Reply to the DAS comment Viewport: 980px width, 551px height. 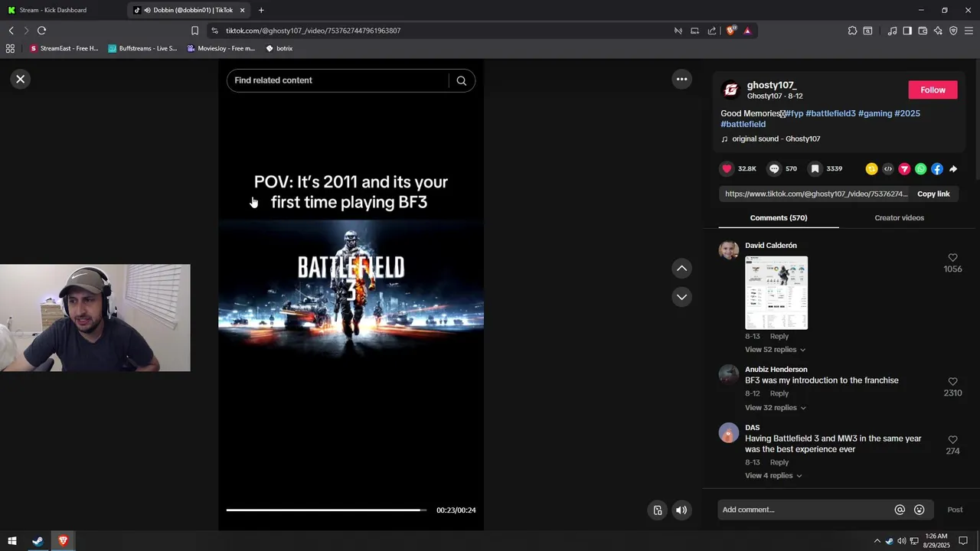pyautogui.click(x=779, y=462)
